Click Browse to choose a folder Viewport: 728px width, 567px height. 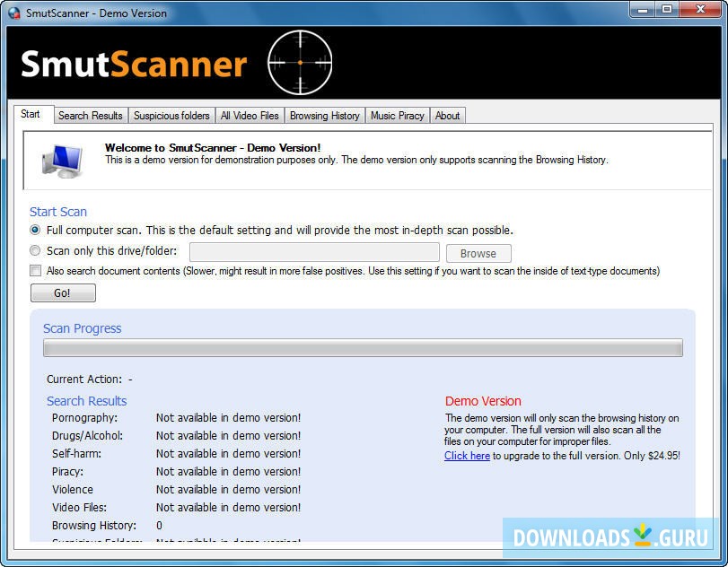click(478, 252)
